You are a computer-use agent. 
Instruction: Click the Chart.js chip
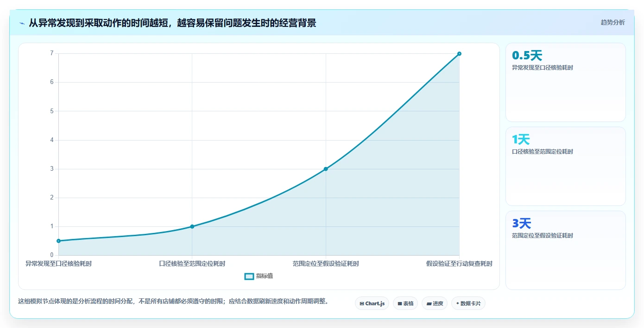point(372,303)
